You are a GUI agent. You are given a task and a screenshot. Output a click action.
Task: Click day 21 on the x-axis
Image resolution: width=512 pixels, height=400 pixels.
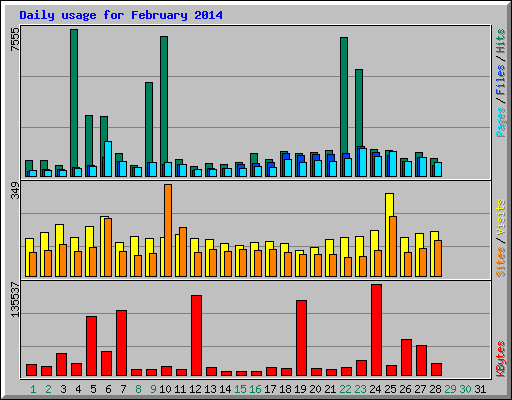click(330, 389)
